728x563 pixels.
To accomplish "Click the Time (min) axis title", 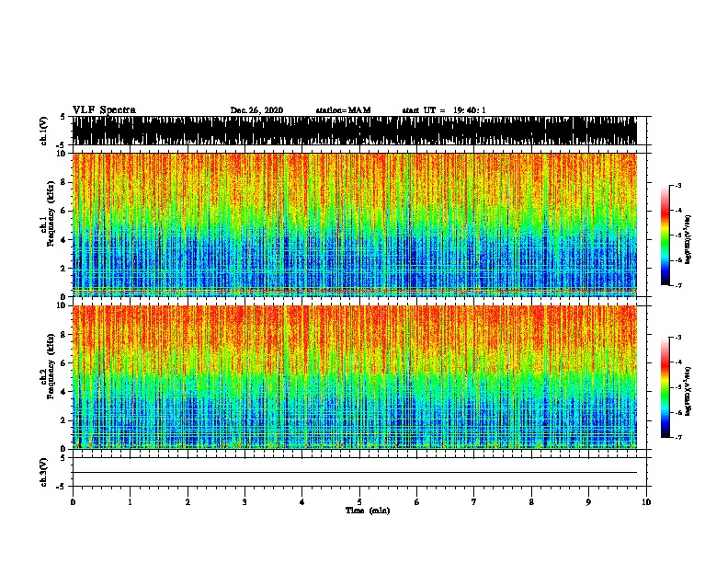I will coord(368,511).
